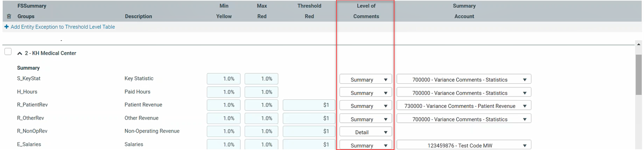Open Level of Comments dropdown for E_Salaries
Image resolution: width=644 pixels, height=150 pixels.
(366, 145)
